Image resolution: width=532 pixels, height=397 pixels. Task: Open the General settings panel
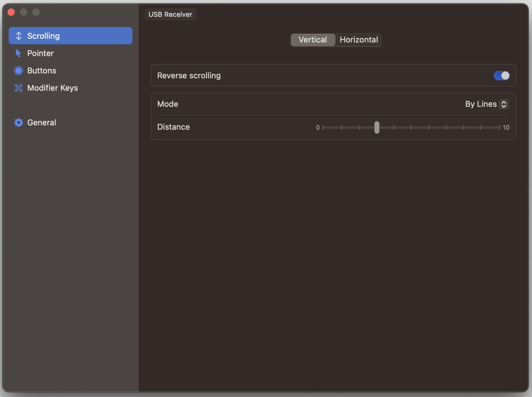[x=41, y=122]
